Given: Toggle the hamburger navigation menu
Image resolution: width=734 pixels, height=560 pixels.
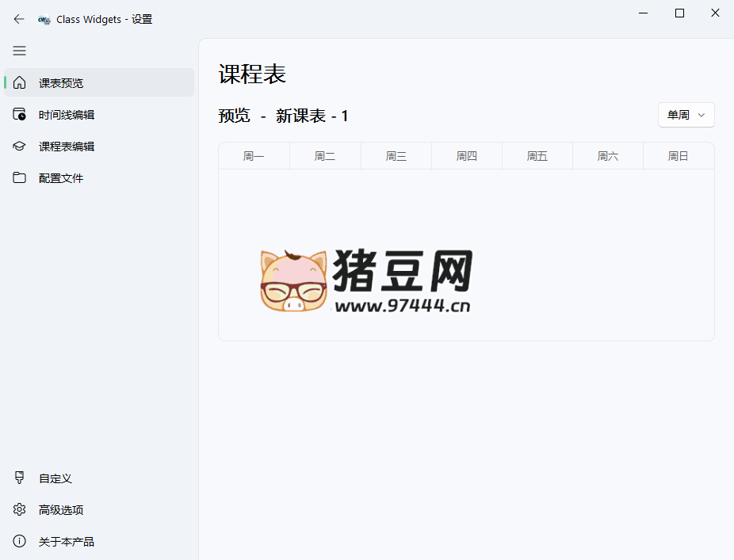Looking at the screenshot, I should click(19, 51).
